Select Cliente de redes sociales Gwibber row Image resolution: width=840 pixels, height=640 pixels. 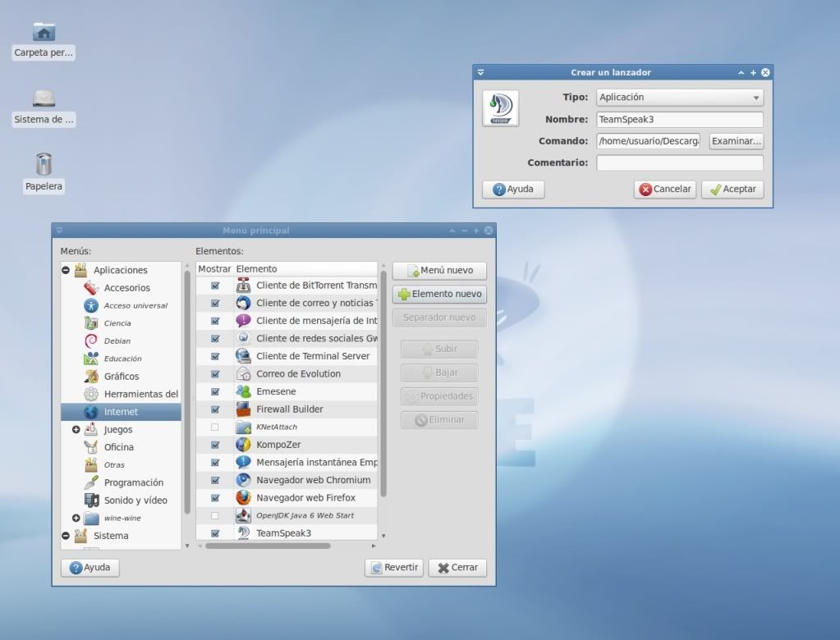click(x=287, y=338)
